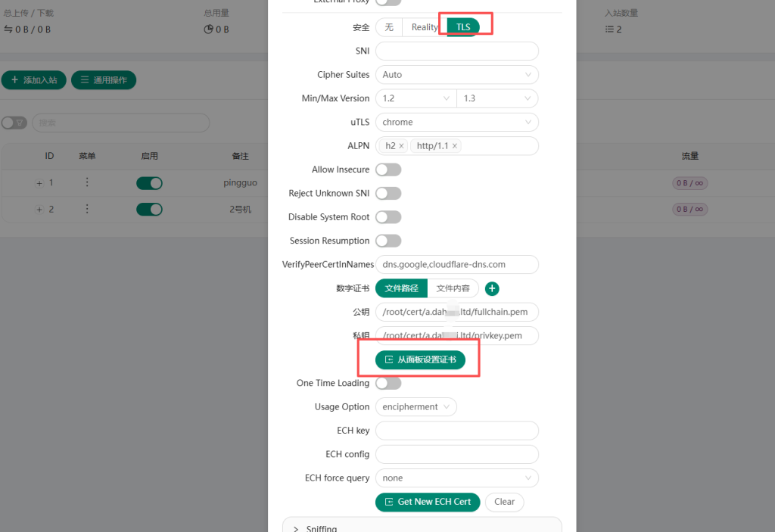Open the uTLS chrome dropdown

click(456, 122)
